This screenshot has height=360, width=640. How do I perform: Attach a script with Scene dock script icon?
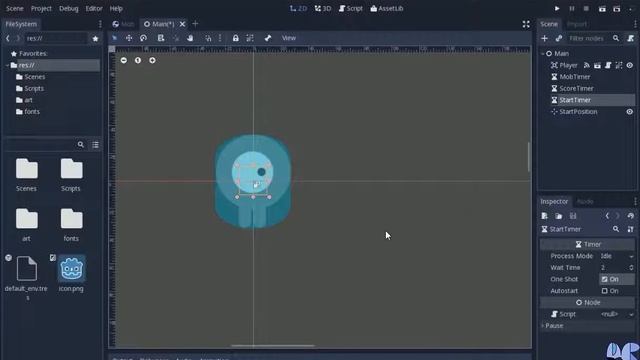pyautogui.click(x=631, y=38)
